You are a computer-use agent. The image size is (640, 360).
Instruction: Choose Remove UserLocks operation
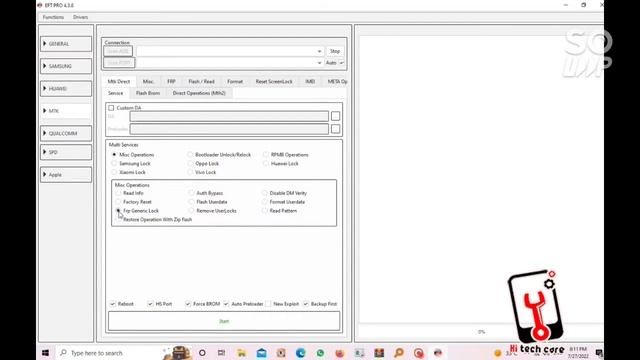pyautogui.click(x=191, y=211)
